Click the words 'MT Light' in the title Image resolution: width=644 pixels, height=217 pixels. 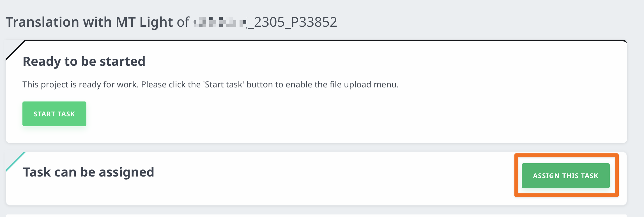pyautogui.click(x=144, y=22)
